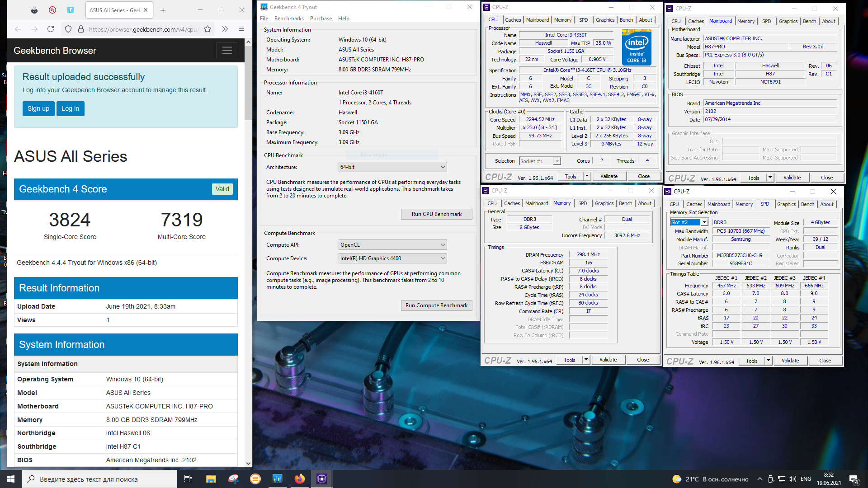Close the ASUS All Series browser tab

point(146,10)
